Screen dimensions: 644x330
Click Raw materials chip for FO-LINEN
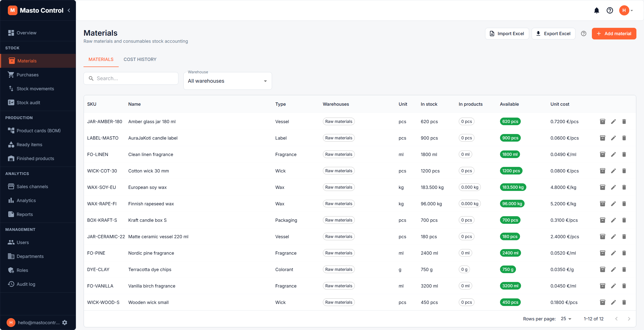pos(339,155)
